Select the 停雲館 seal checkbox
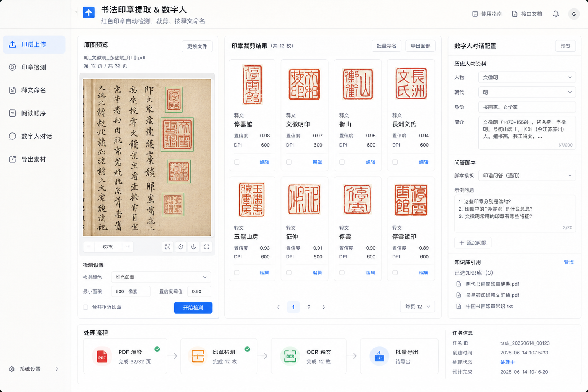Viewport: 588px width, 392px height. click(237, 162)
